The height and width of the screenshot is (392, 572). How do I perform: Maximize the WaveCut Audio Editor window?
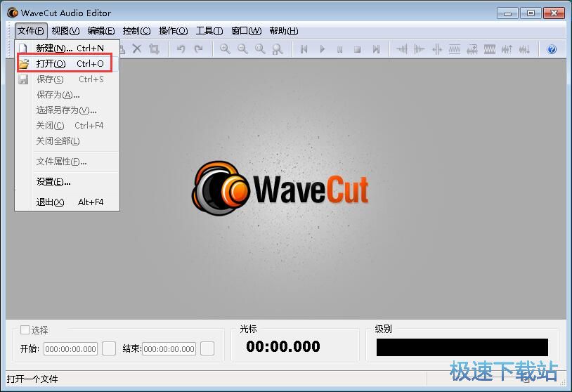tap(531, 13)
